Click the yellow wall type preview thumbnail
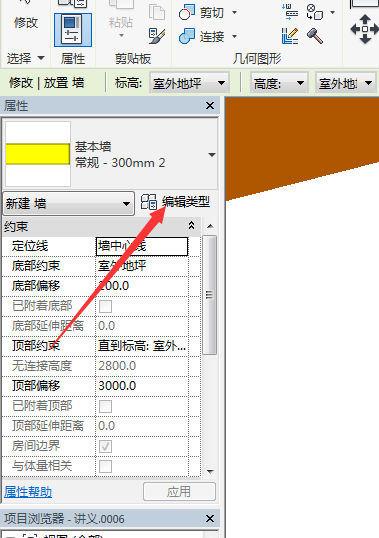Viewport: 379px width, 538px height. [38, 154]
